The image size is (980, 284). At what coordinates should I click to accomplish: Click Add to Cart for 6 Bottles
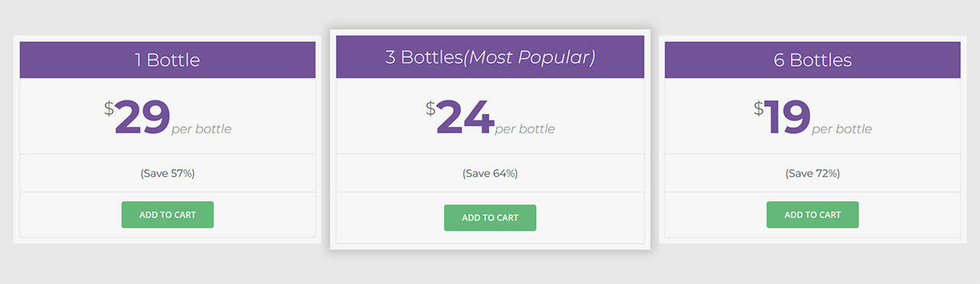(x=812, y=214)
